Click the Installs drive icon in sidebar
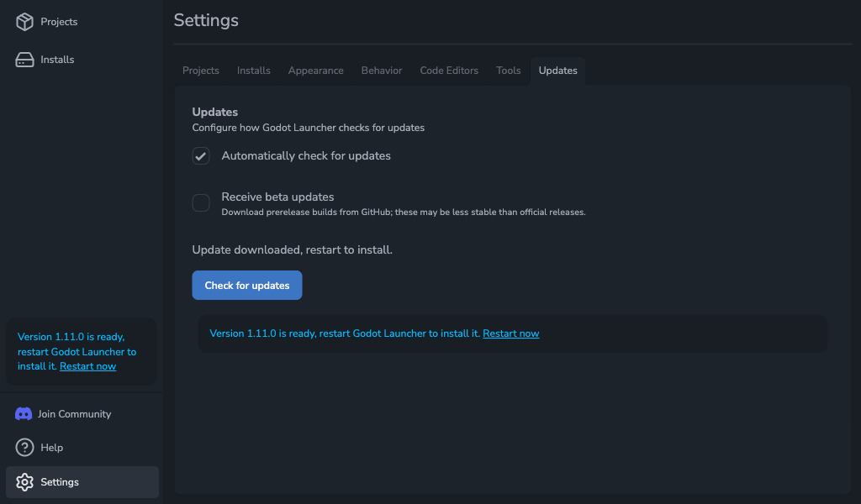The width and height of the screenshot is (861, 504). (x=24, y=60)
